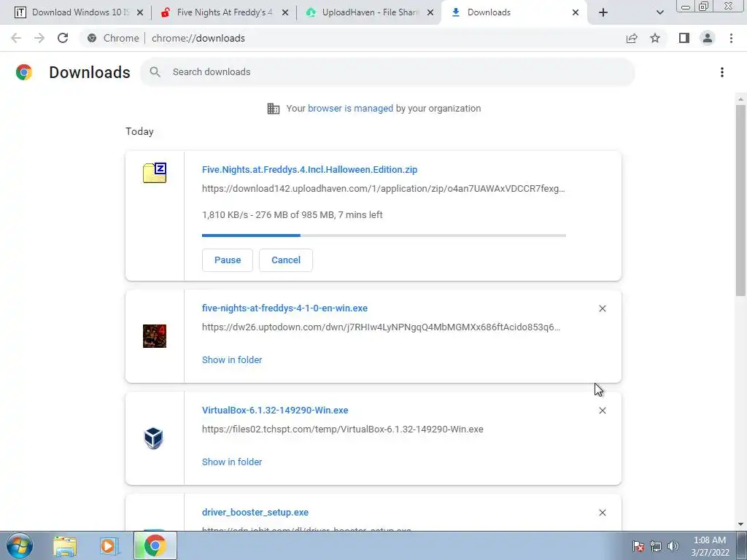Remove VirtualBox-6.1.32 entry from list
The image size is (747, 560).
[x=602, y=411]
